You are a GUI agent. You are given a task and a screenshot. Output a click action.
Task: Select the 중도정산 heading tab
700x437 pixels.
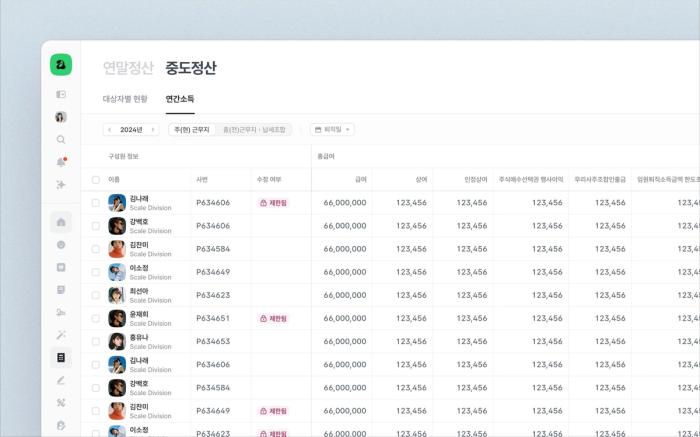pos(191,68)
